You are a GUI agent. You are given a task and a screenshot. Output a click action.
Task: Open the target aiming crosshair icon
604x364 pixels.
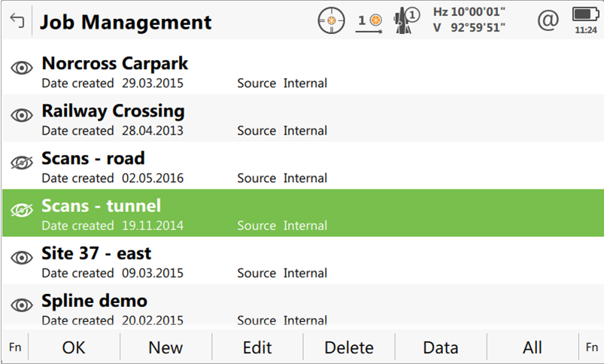point(329,20)
